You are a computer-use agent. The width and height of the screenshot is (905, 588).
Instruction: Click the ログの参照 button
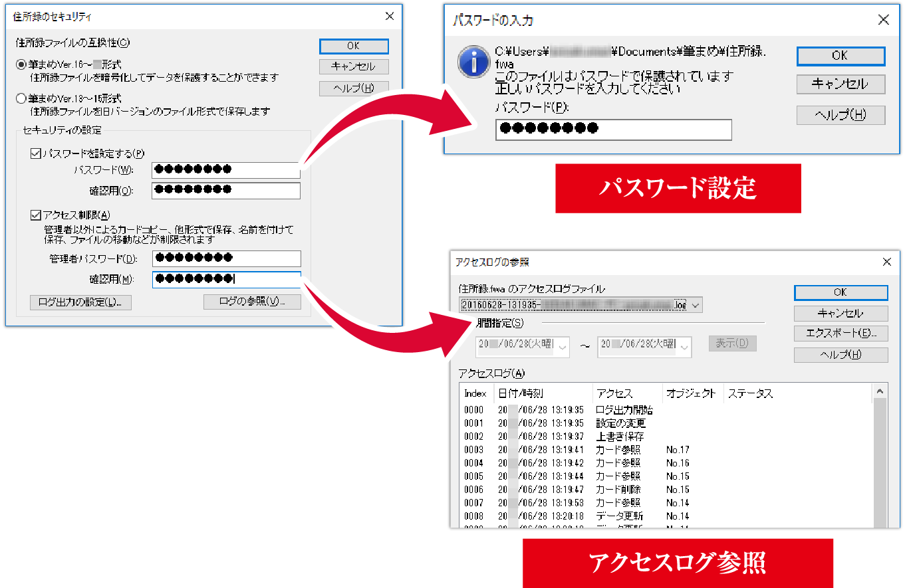pyautogui.click(x=252, y=302)
